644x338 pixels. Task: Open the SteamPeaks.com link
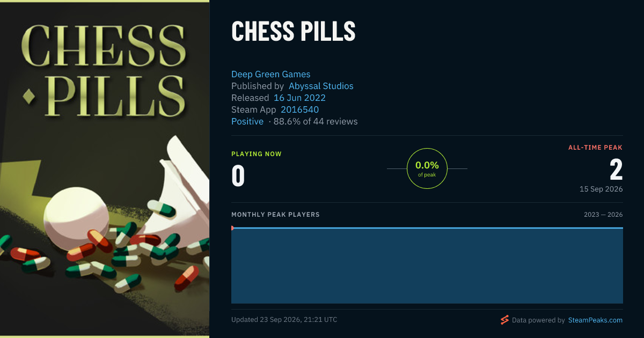pos(595,320)
